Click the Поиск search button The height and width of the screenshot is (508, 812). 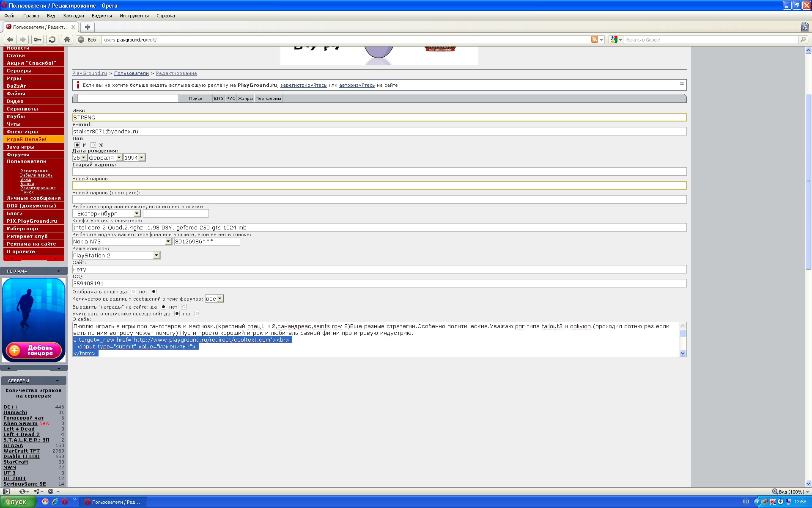point(195,99)
